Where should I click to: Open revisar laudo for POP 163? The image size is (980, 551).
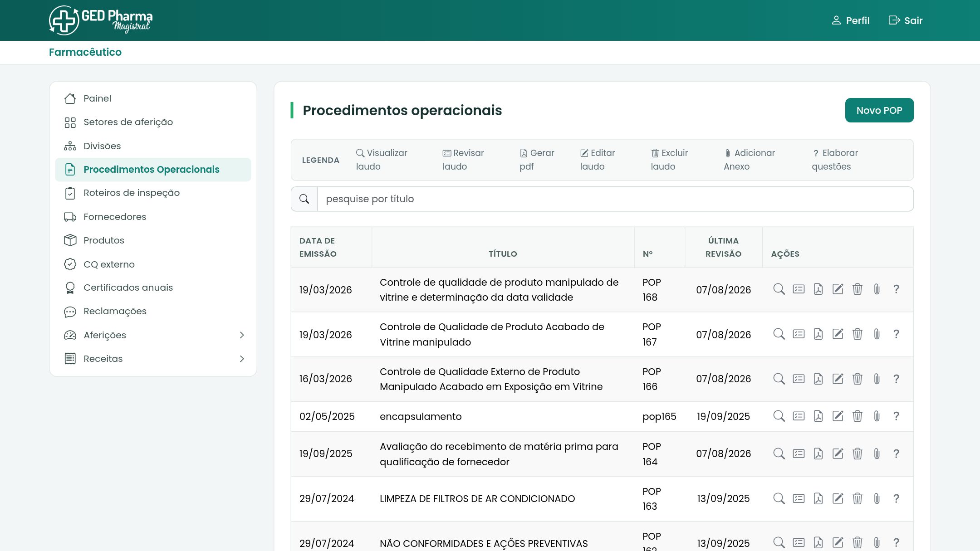799,499
